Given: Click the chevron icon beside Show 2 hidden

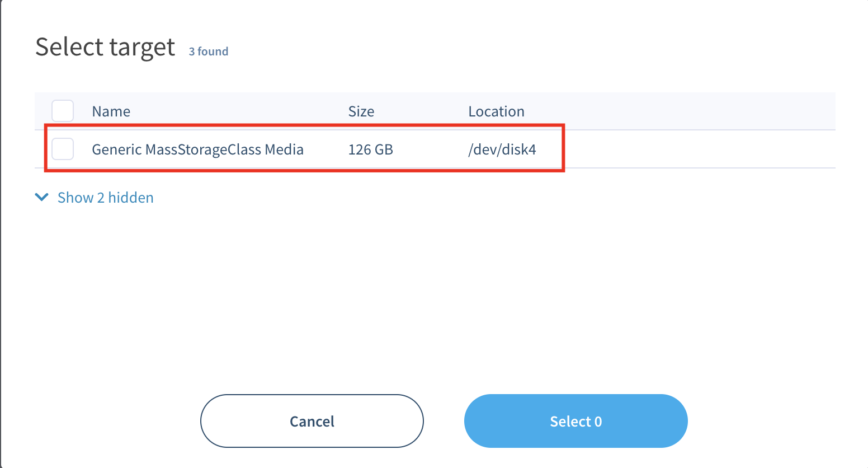Looking at the screenshot, I should (x=41, y=197).
